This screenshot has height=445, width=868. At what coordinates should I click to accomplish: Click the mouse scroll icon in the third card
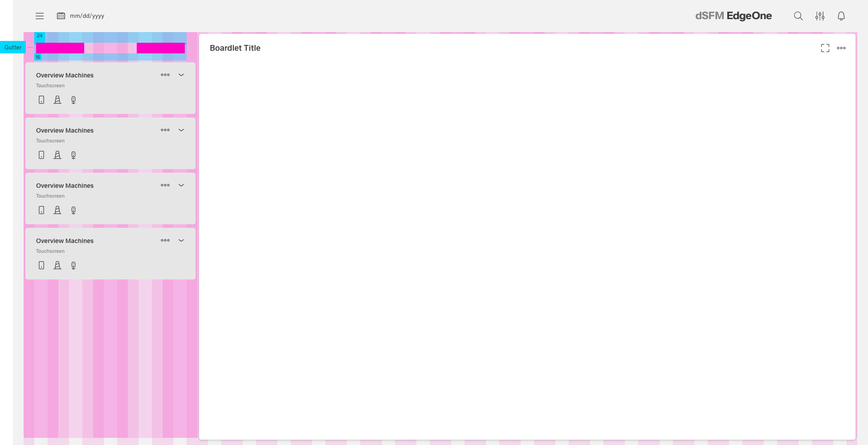point(73,210)
